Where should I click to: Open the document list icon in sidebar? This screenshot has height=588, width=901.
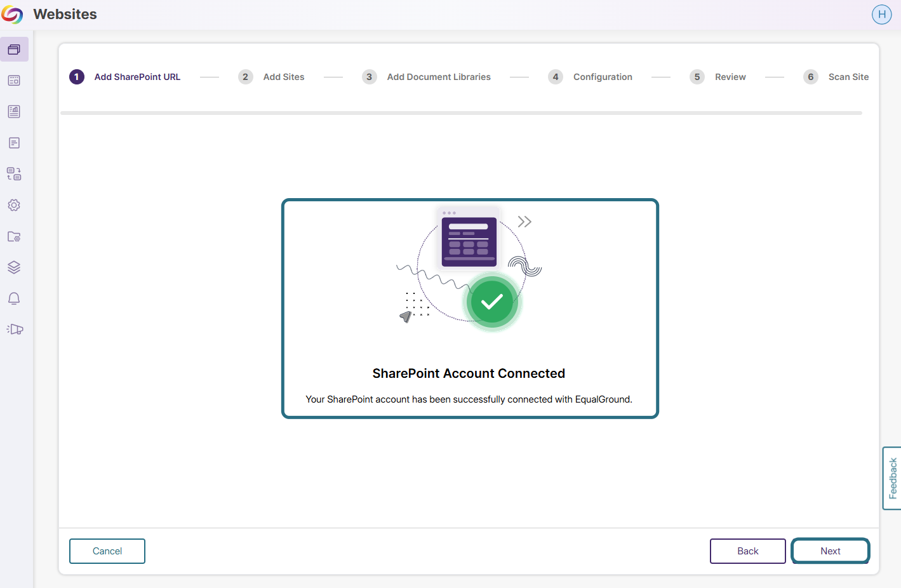click(14, 143)
